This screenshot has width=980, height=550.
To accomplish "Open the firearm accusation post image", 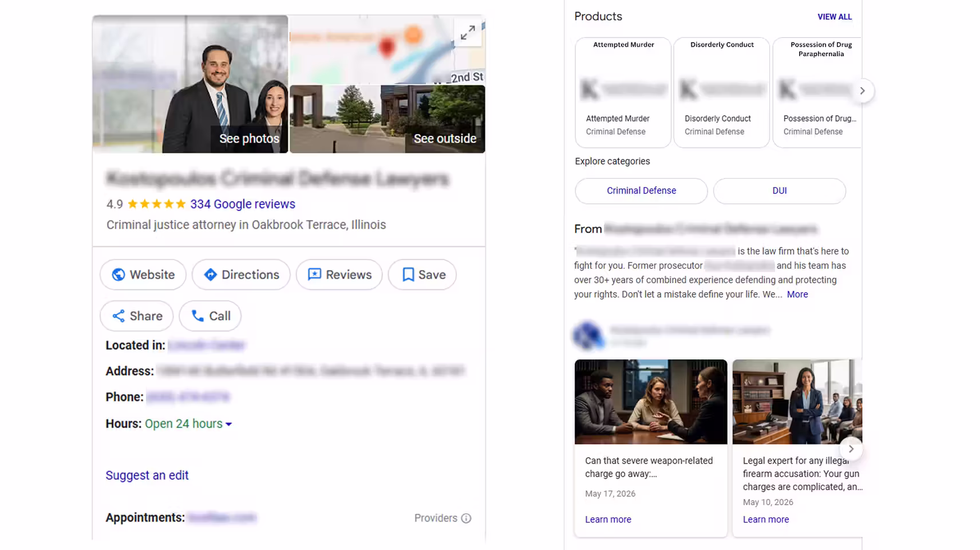I will (x=797, y=402).
